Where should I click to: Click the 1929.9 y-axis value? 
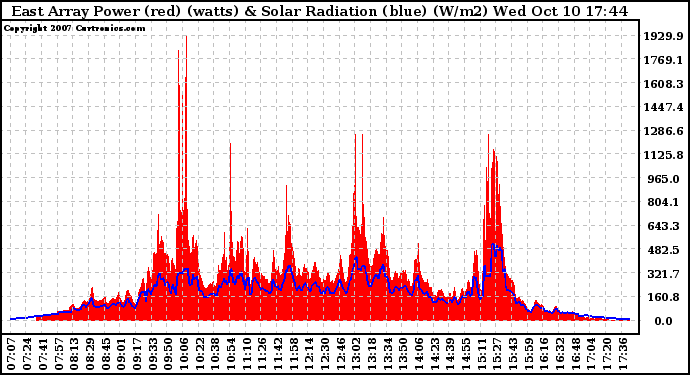point(664,36)
